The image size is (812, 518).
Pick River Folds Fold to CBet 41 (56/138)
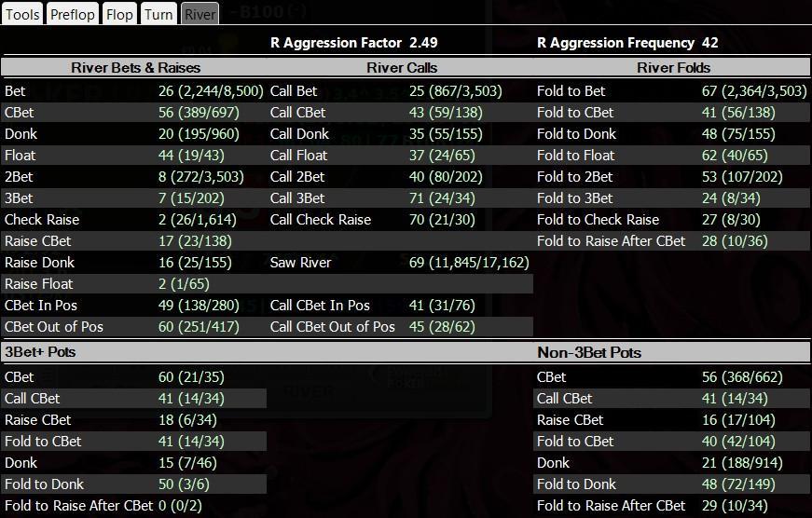click(738, 113)
